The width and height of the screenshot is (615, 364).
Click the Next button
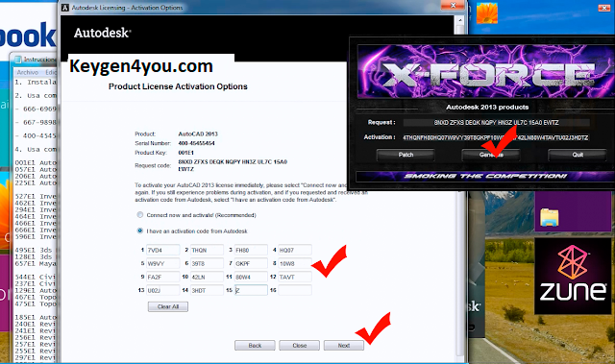[x=344, y=345]
